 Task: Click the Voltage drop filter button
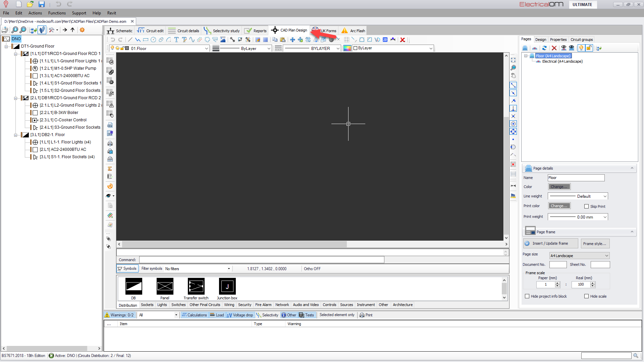[x=240, y=315]
